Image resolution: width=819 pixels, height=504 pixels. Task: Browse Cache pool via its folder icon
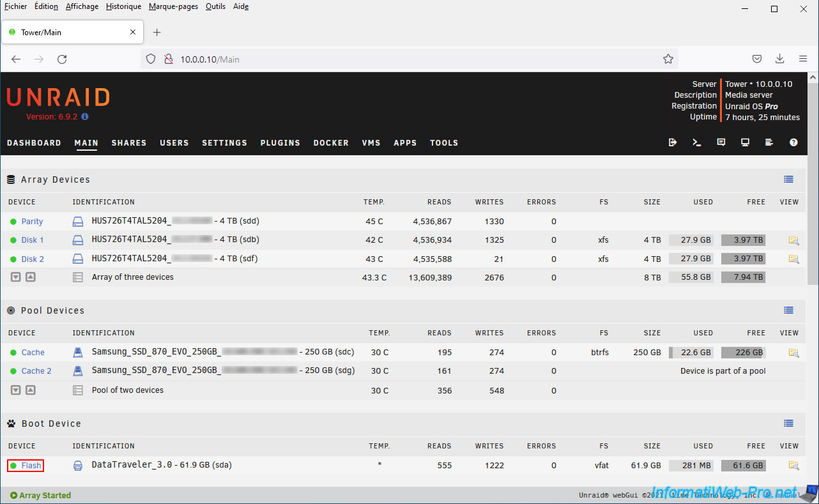tap(793, 353)
